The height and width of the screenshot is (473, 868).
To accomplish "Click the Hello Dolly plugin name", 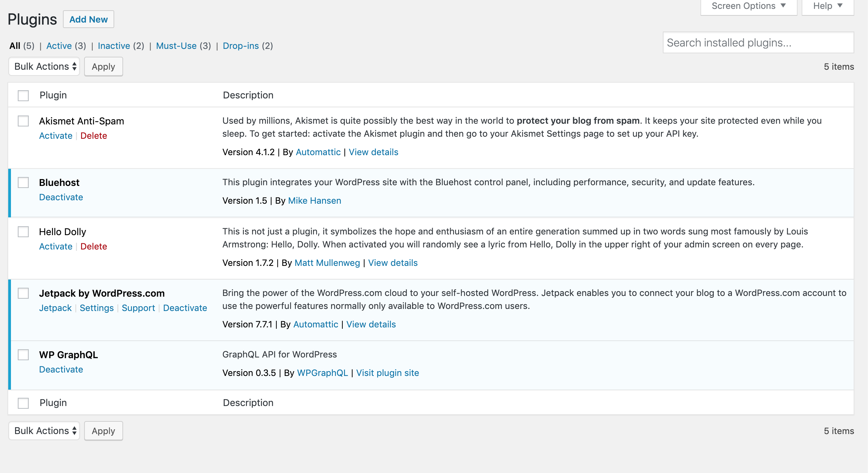I will 63,232.
